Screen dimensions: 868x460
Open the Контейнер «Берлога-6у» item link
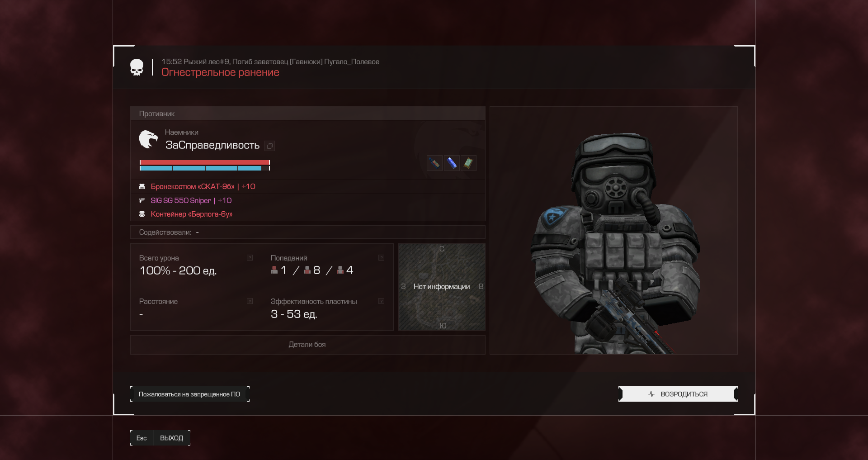pos(191,214)
